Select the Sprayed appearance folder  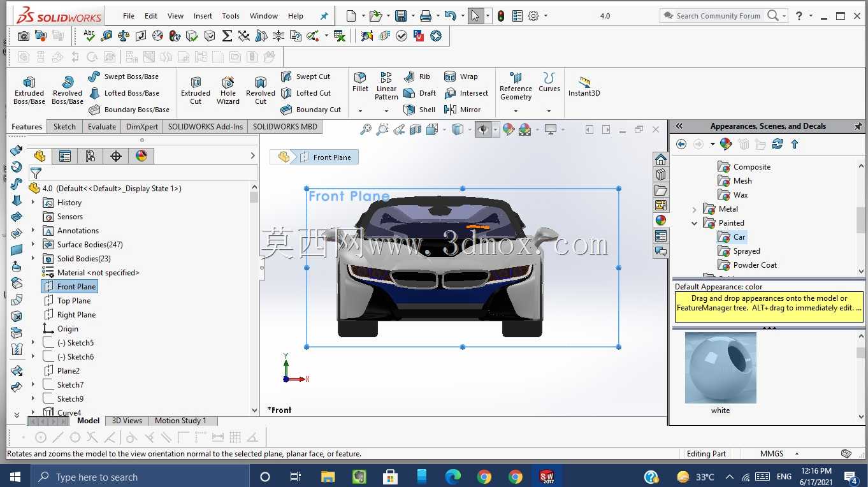pos(739,251)
